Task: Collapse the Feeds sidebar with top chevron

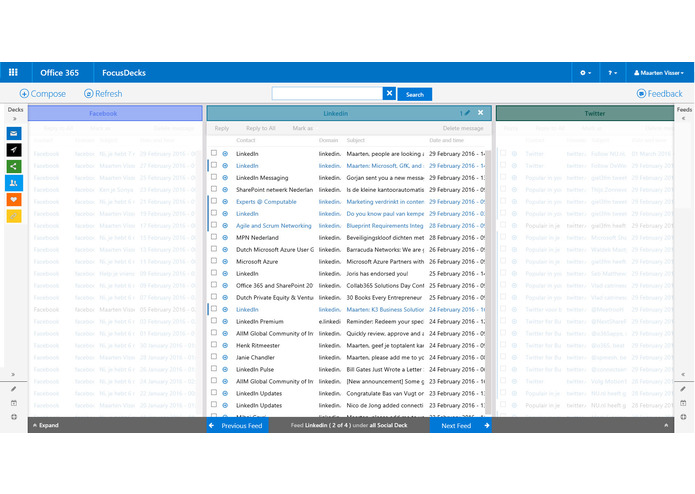Action: [683, 118]
